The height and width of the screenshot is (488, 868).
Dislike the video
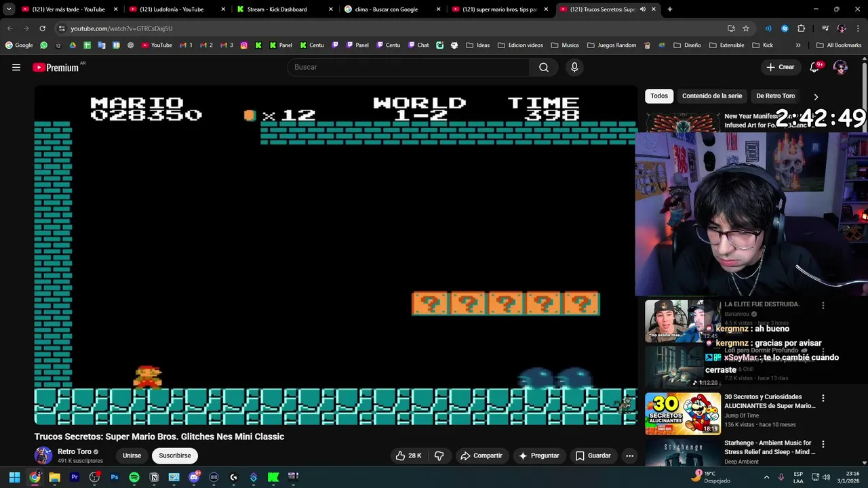pos(439,455)
